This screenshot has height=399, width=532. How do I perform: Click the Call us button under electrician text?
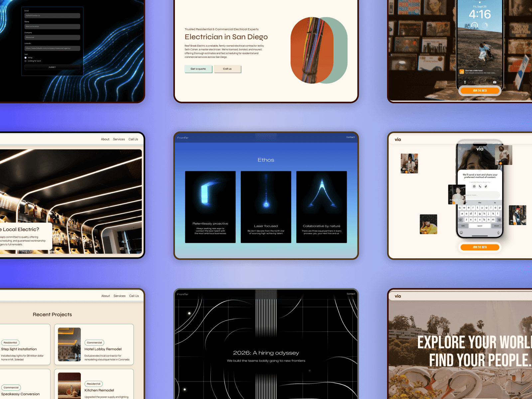tap(227, 69)
